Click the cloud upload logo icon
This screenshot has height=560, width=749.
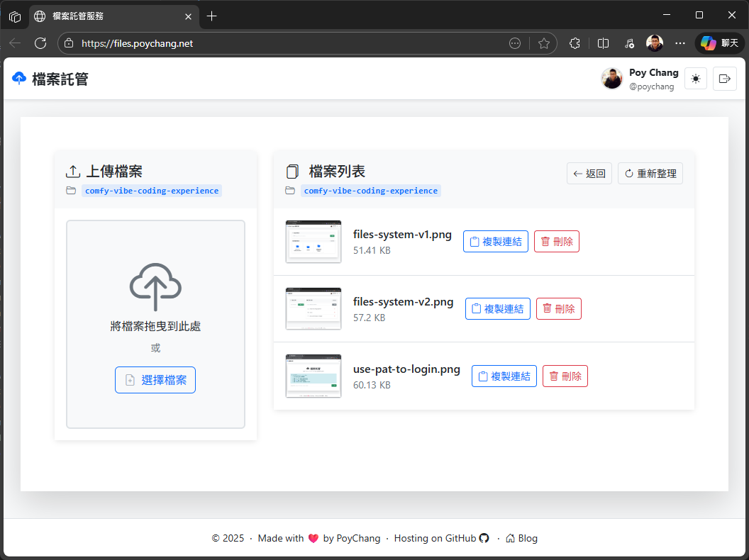[x=19, y=79]
